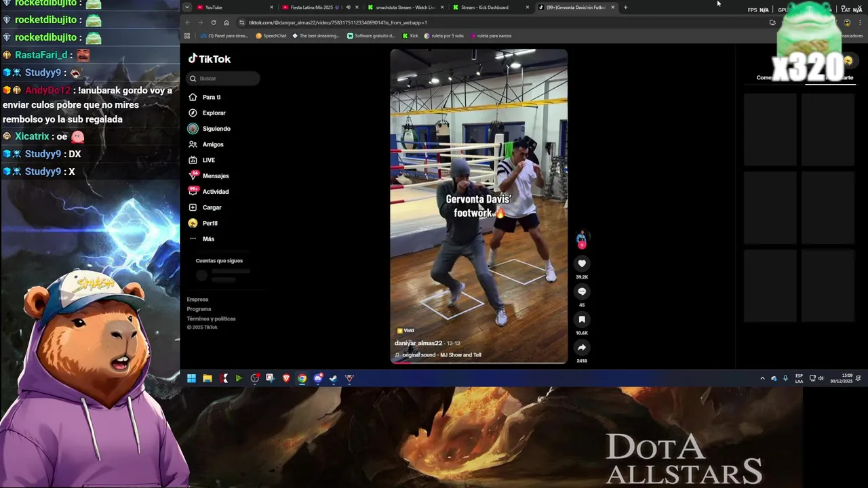
Task: Go to Siguiendo feed
Action: click(210, 129)
